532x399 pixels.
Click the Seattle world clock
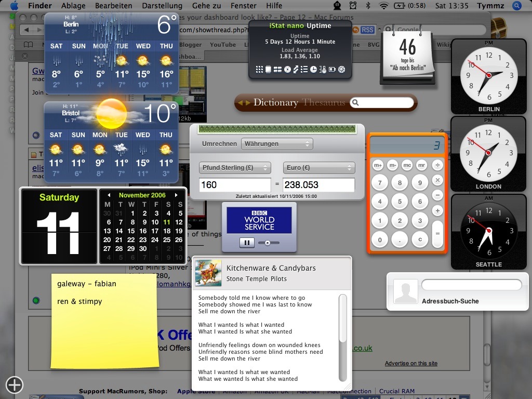[488, 232]
